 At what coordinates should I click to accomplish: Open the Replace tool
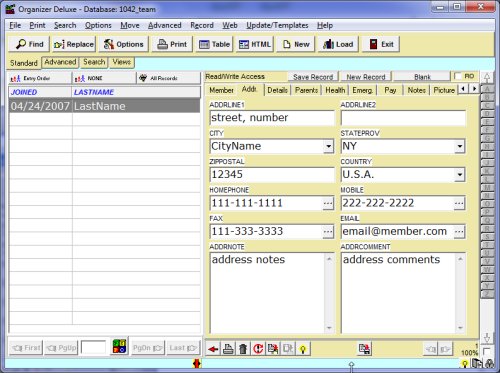click(74, 44)
